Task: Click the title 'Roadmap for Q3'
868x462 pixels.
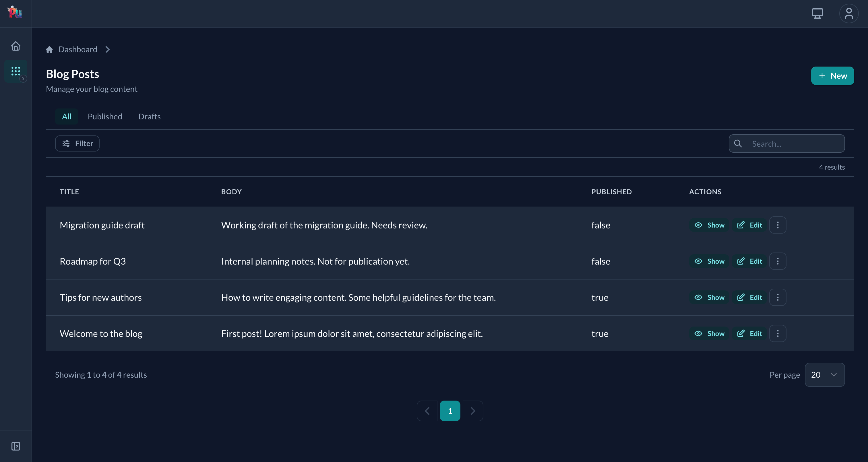Action: point(93,261)
